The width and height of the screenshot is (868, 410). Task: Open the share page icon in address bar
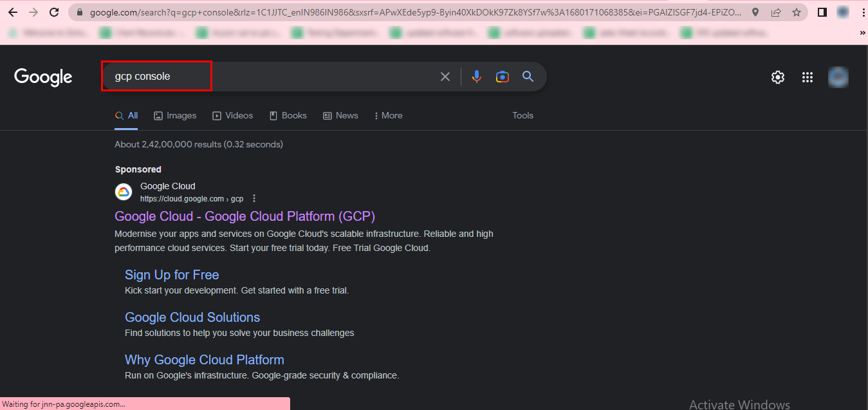click(x=776, y=12)
